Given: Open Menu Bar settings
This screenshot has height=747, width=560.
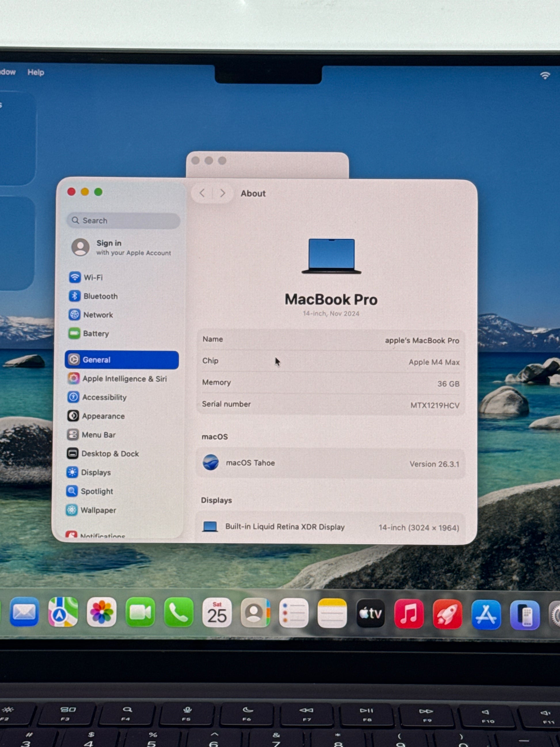Looking at the screenshot, I should [98, 435].
